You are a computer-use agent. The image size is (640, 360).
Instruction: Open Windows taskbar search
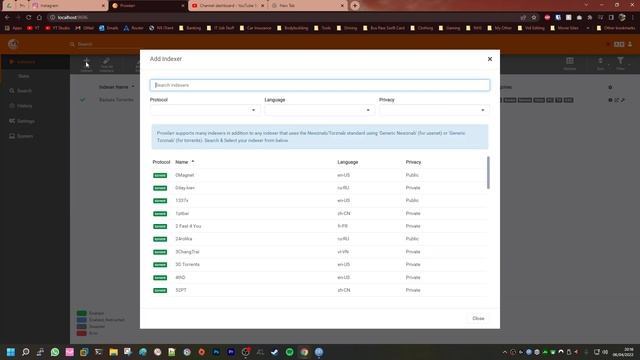(x=26, y=352)
